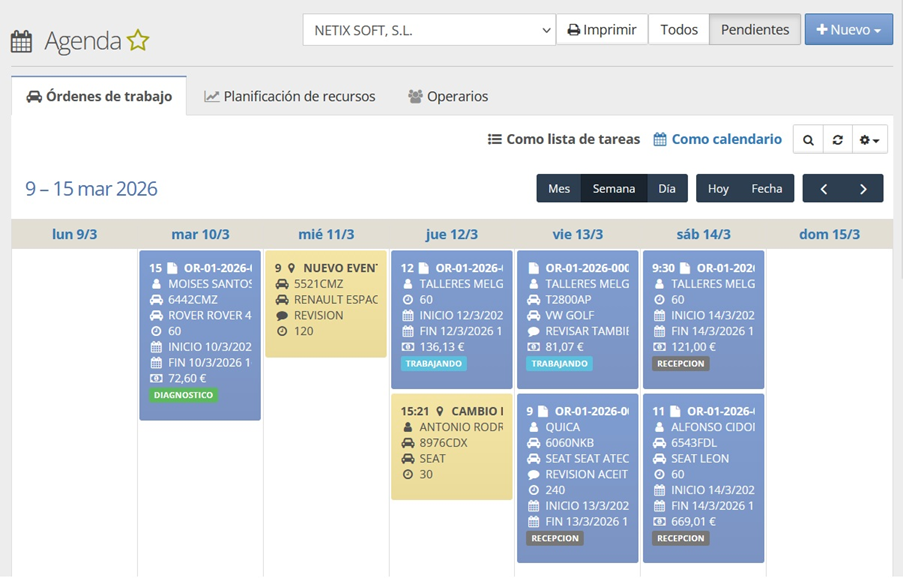903x578 pixels.
Task: Open the Operarios tab
Action: (x=447, y=97)
